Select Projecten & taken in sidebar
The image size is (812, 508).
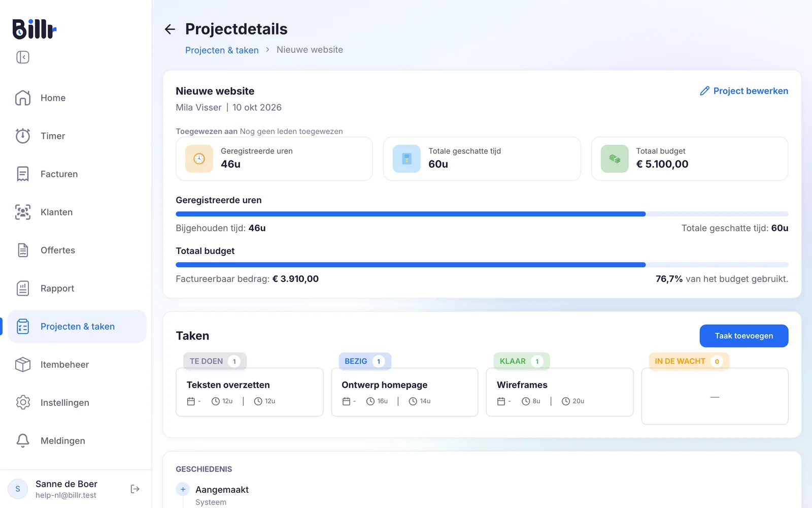[x=77, y=326]
